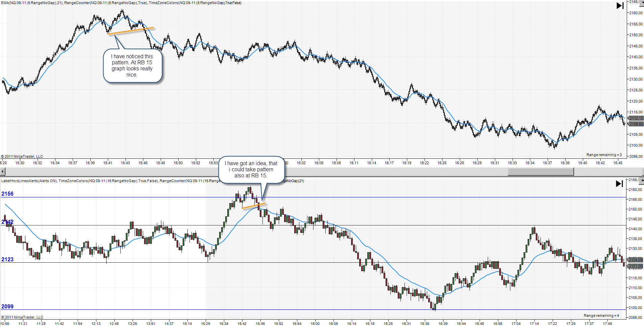Select the "2142" horizontal line label

pyautogui.click(x=7, y=222)
